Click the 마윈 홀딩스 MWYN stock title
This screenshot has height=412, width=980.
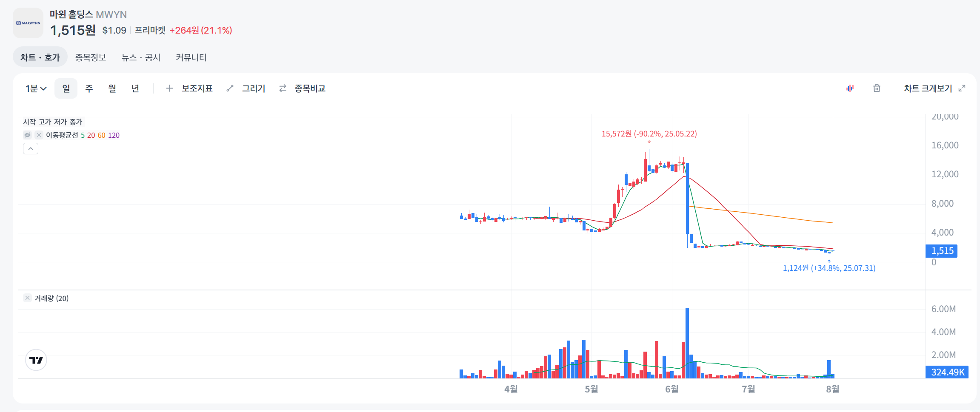pos(88,14)
